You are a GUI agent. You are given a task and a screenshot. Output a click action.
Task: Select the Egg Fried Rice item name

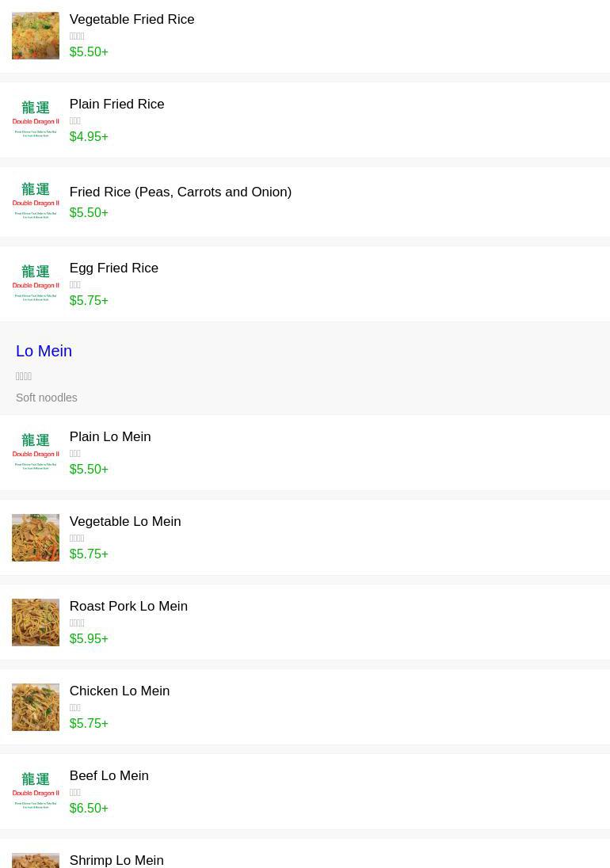[113, 268]
